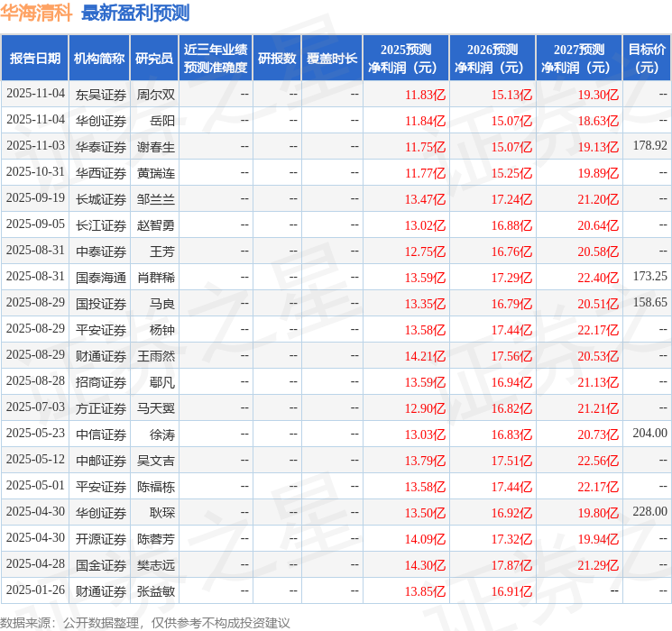Image resolution: width=672 pixels, height=631 pixels.
Task: Click the 数据来源 disclaimer text
Action: 145,623
